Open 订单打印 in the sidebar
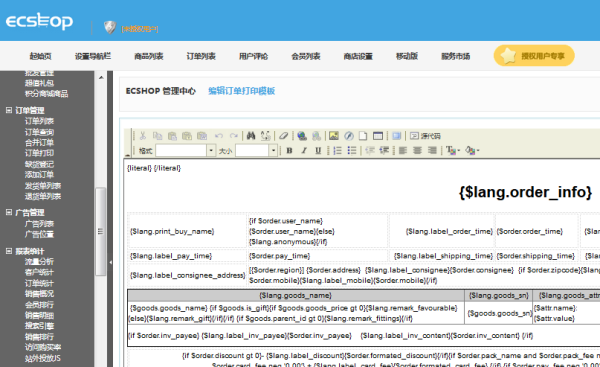Image resolution: width=600 pixels, height=367 pixels. point(39,153)
